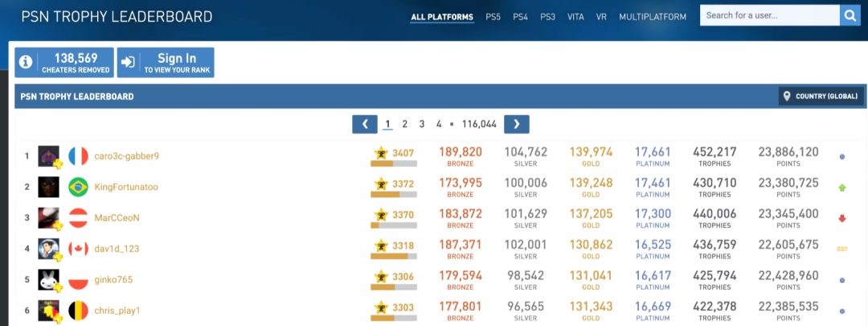Click the red down arrow for MarCCeoN
Viewport: 868px width, 326px height.
pyautogui.click(x=841, y=218)
